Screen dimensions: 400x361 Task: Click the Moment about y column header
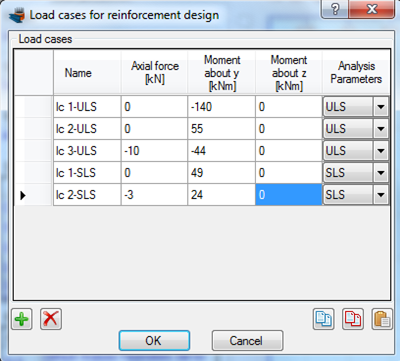[222, 72]
